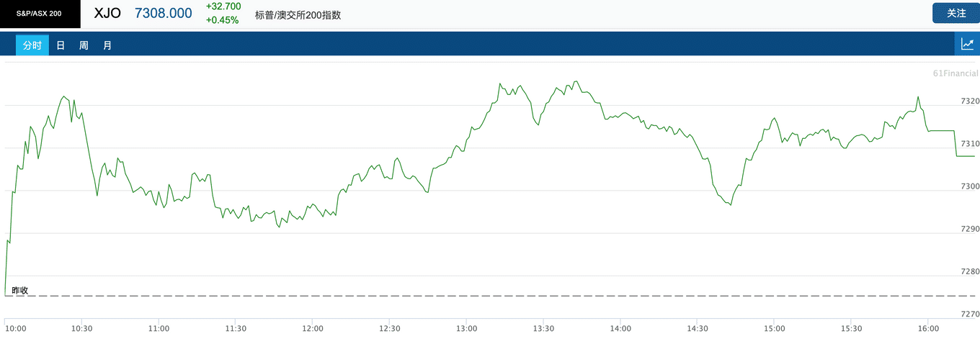980x349 pixels.
Task: Select the 周 weekly chart tab
Action: (x=84, y=45)
